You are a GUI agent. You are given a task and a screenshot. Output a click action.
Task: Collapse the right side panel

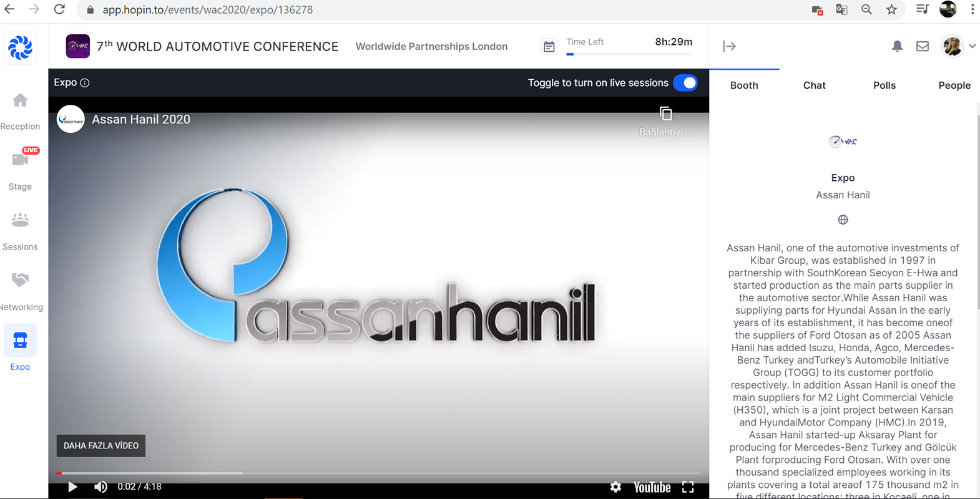point(729,46)
